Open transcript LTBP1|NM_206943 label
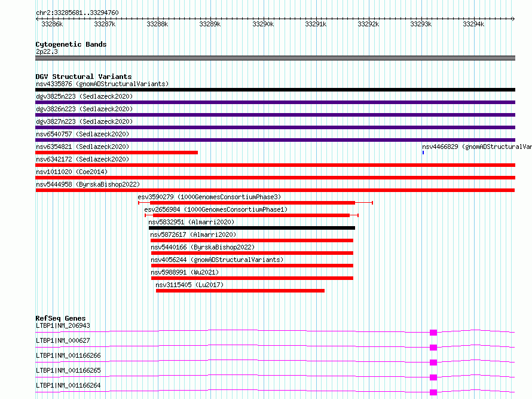The width and height of the screenshot is (532, 399). click(x=63, y=325)
